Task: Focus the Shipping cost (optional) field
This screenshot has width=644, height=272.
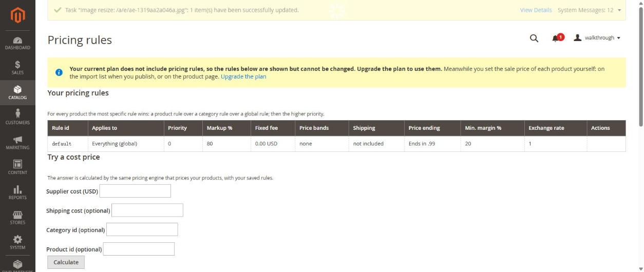Action: (x=147, y=210)
